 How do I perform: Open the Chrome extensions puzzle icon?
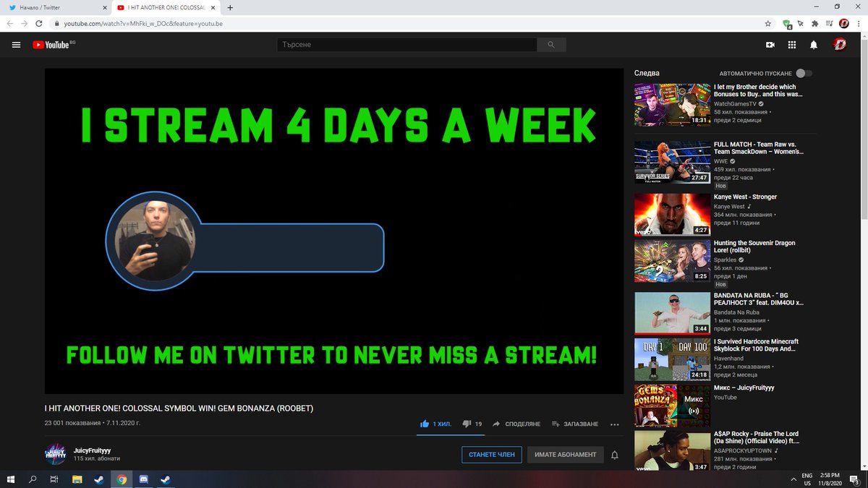pos(815,23)
